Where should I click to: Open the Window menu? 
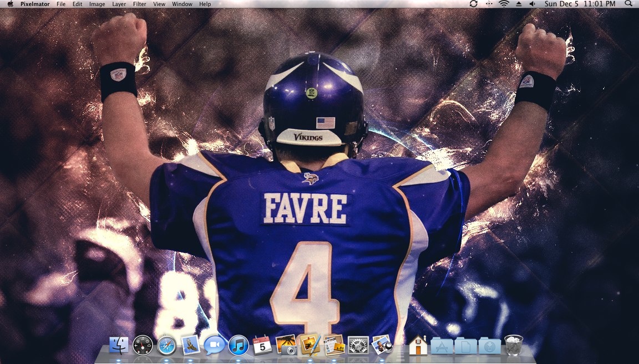[182, 4]
